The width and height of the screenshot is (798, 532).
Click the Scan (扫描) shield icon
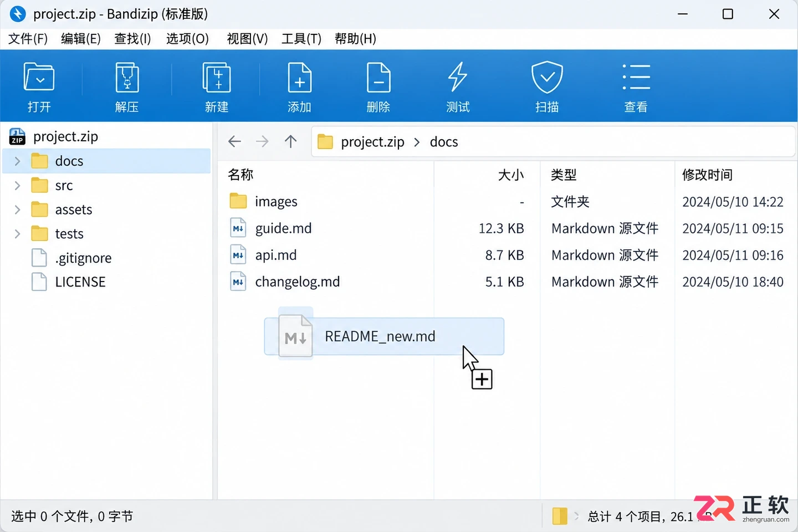547,77
